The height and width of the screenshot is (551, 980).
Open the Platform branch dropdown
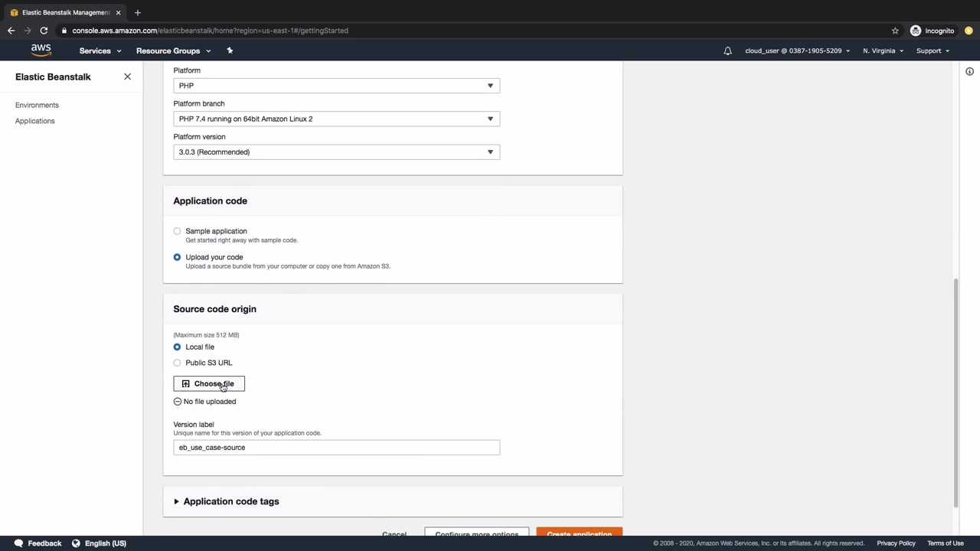click(x=336, y=119)
